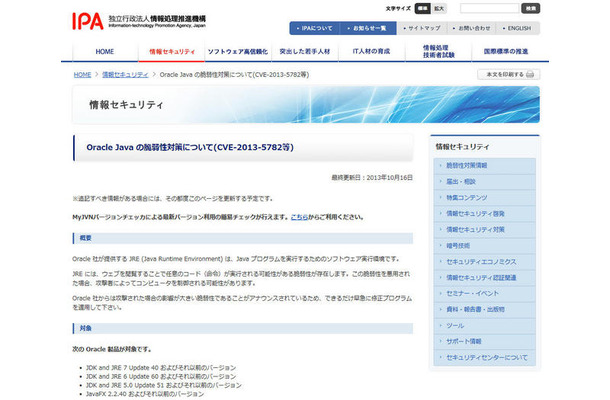Click the 情報セキュリティ sidebar panel title
This screenshot has height=400, width=610.
462,147
